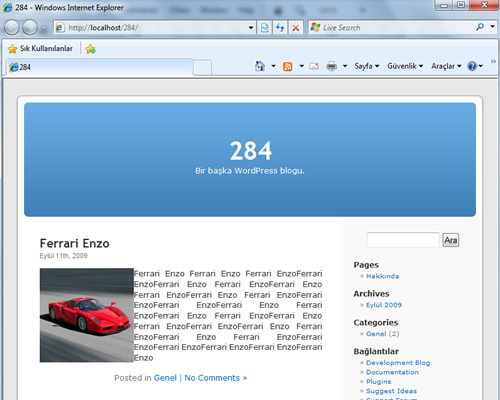Click the Print icon

[331, 66]
